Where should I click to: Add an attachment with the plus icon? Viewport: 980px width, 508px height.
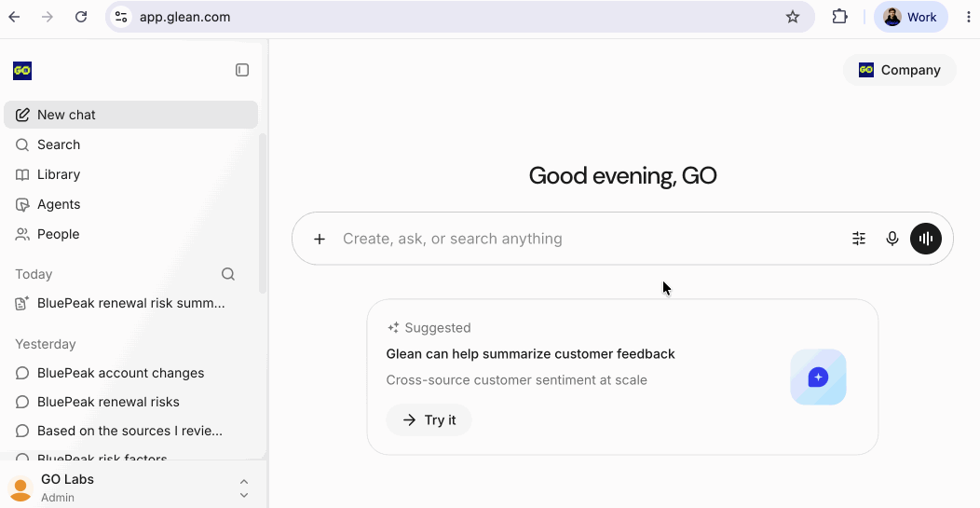pyautogui.click(x=320, y=239)
